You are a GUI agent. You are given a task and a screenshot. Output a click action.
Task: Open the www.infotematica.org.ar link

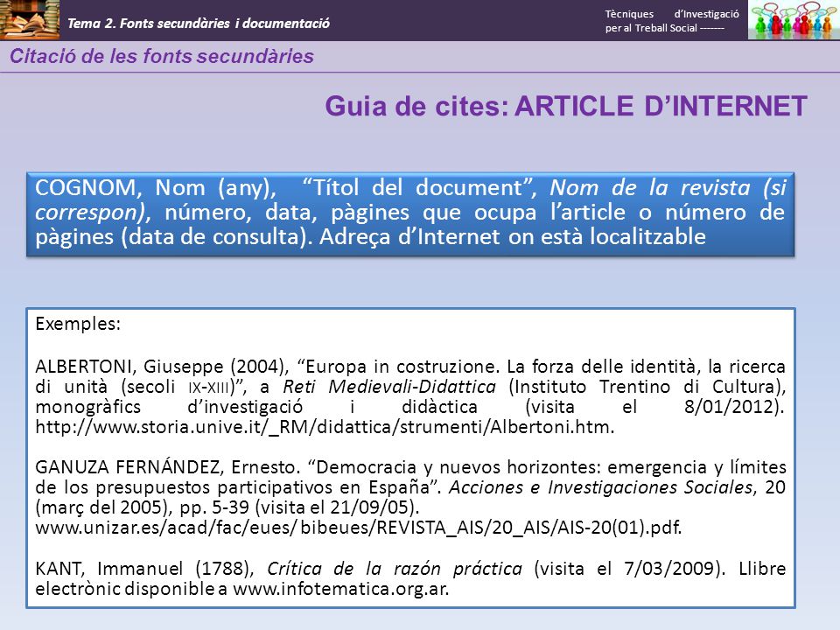(340, 589)
